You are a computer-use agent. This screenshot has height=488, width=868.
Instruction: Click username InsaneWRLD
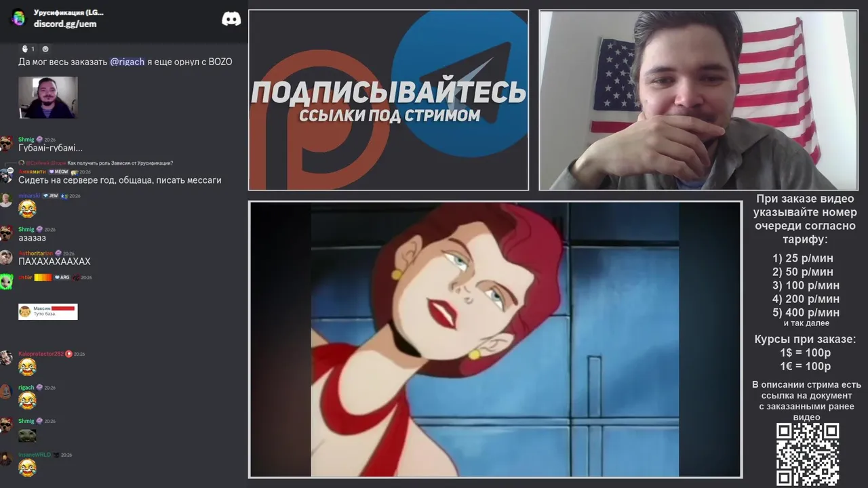click(35, 455)
